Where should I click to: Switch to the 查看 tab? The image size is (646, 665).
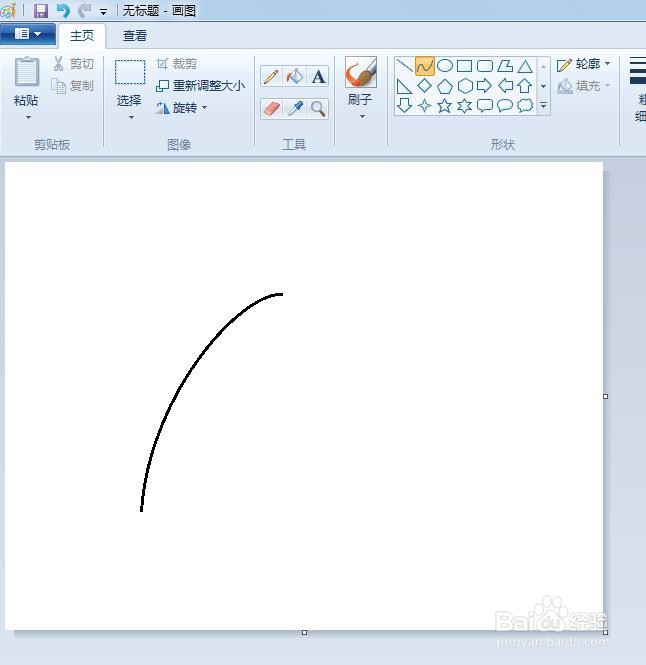coord(134,36)
